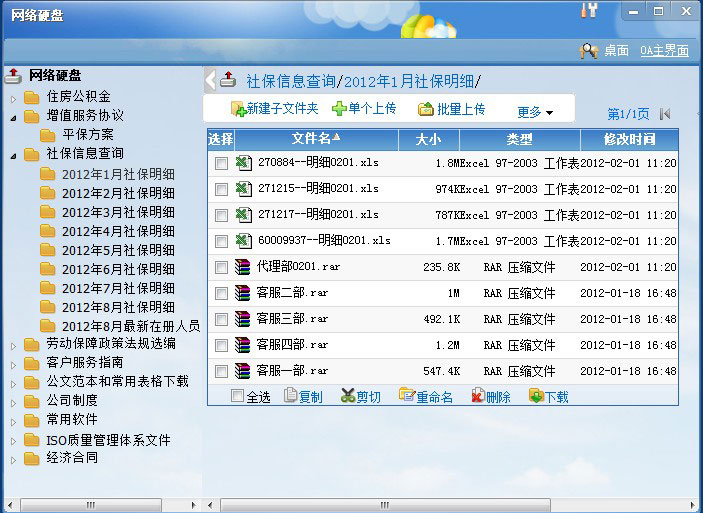This screenshot has width=703, height=513.
Task: Click the 批量上传 label
Action: [x=461, y=109]
